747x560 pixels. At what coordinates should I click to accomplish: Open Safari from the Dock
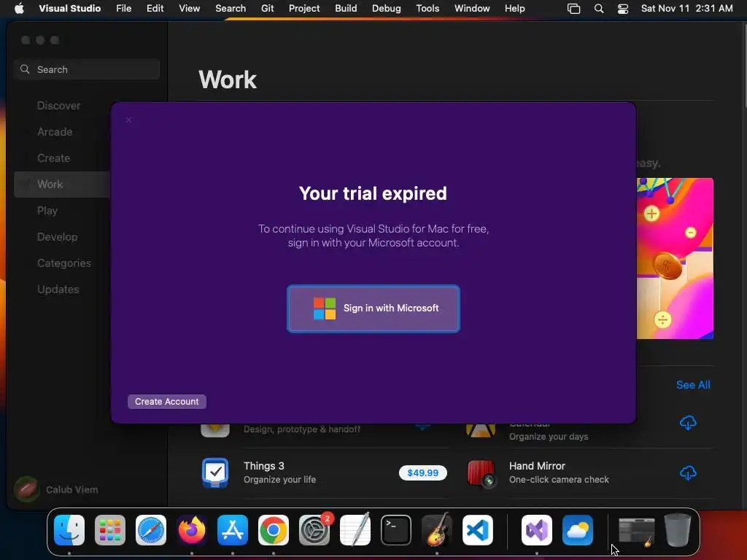[x=151, y=530]
